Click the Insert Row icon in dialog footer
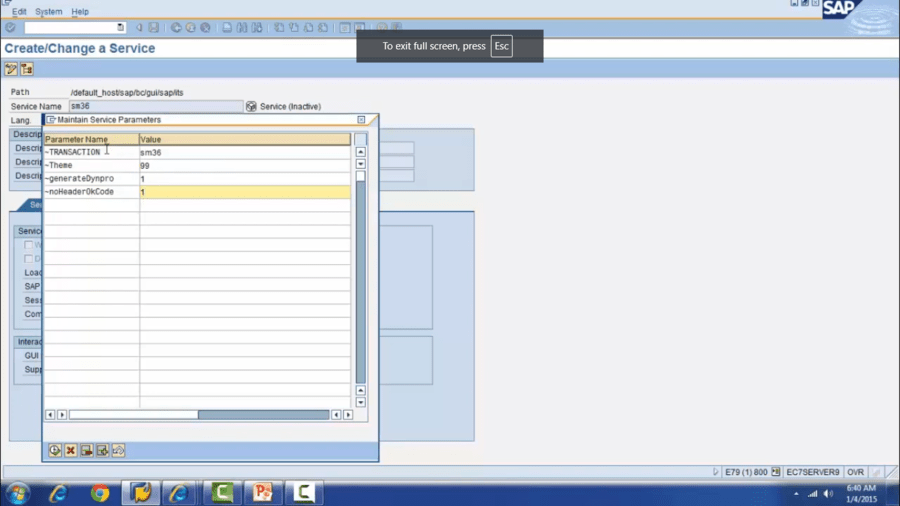 click(102, 450)
